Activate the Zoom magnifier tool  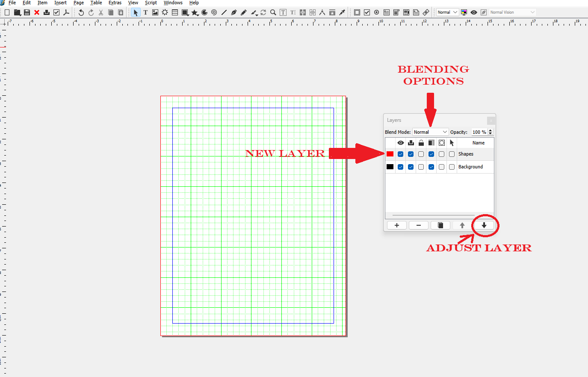(x=273, y=12)
